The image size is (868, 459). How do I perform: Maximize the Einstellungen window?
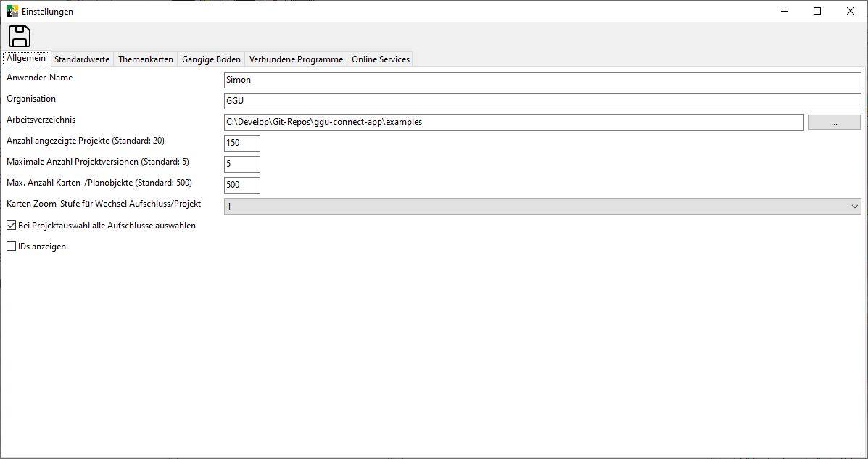click(x=817, y=11)
